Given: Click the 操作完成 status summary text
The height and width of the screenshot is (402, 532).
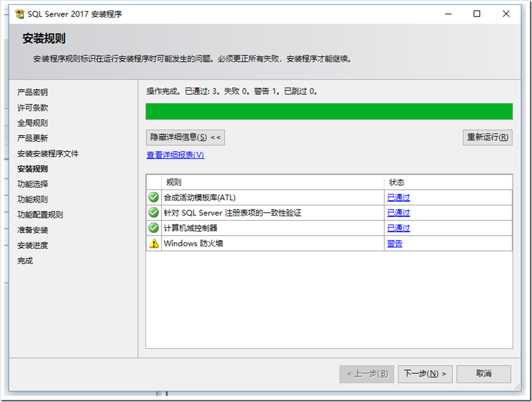Looking at the screenshot, I should (232, 91).
